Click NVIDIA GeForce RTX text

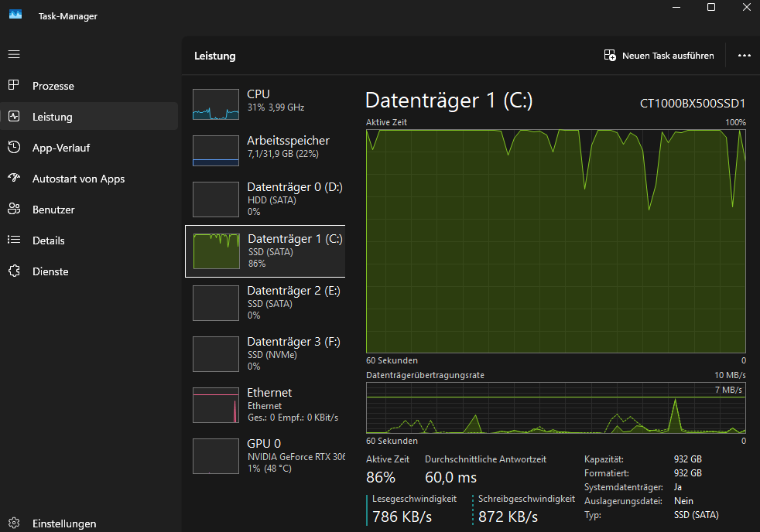point(296,457)
